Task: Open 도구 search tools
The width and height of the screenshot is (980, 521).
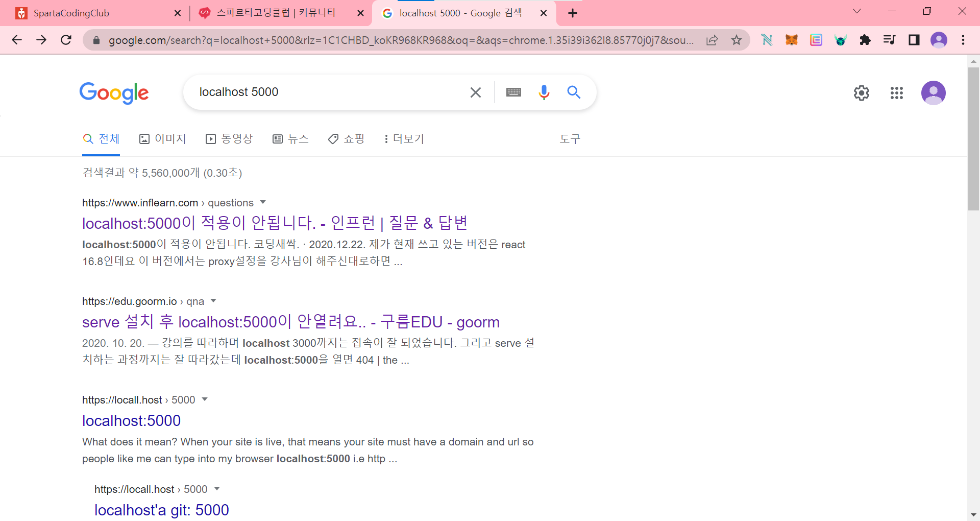Action: (570, 139)
